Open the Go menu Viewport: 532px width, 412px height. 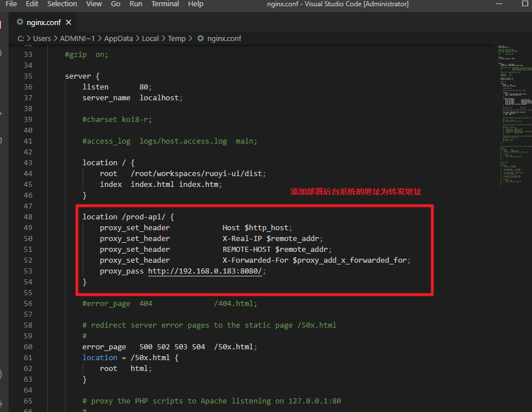click(116, 4)
